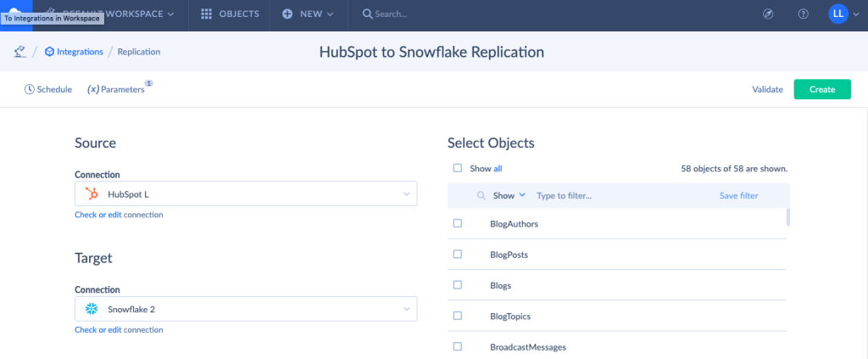This screenshot has width=868, height=359.
Task: Open the NEW menu item
Action: (x=309, y=14)
